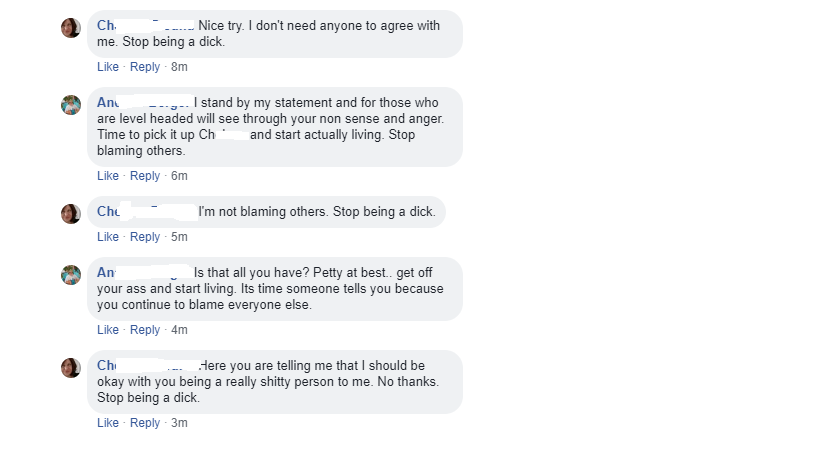Image resolution: width=819 pixels, height=460 pixels.
Task: Like the "I'm not blaming others" comment
Action: click(108, 237)
